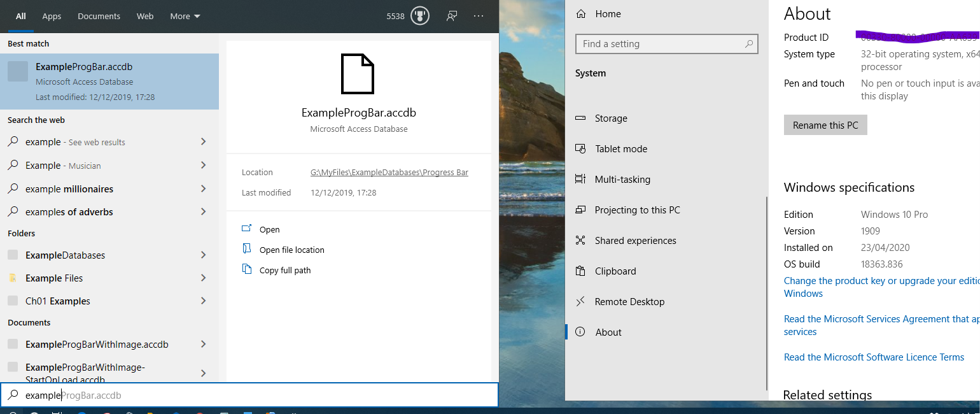
Task: Switch to the Documents search tab
Action: coord(99,16)
